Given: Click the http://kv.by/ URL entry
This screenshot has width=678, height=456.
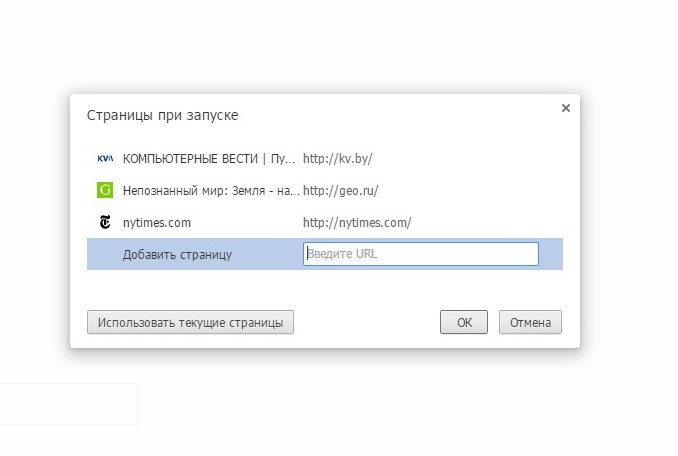Looking at the screenshot, I should click(337, 159).
